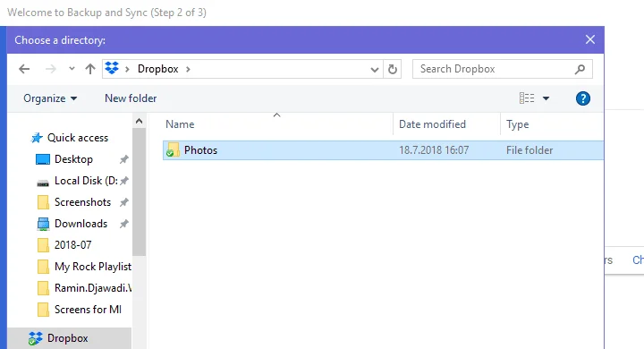Expand chevron after Dropbox in path
Image resolution: width=644 pixels, height=349 pixels.
(188, 69)
